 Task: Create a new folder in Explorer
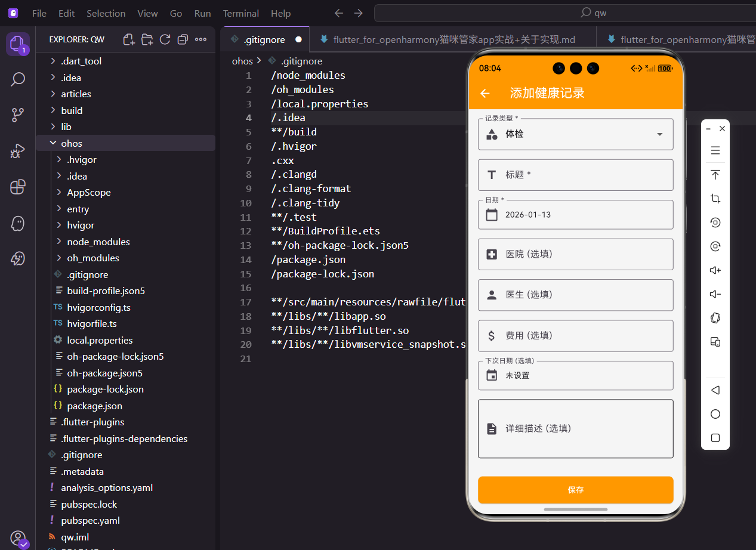(147, 39)
